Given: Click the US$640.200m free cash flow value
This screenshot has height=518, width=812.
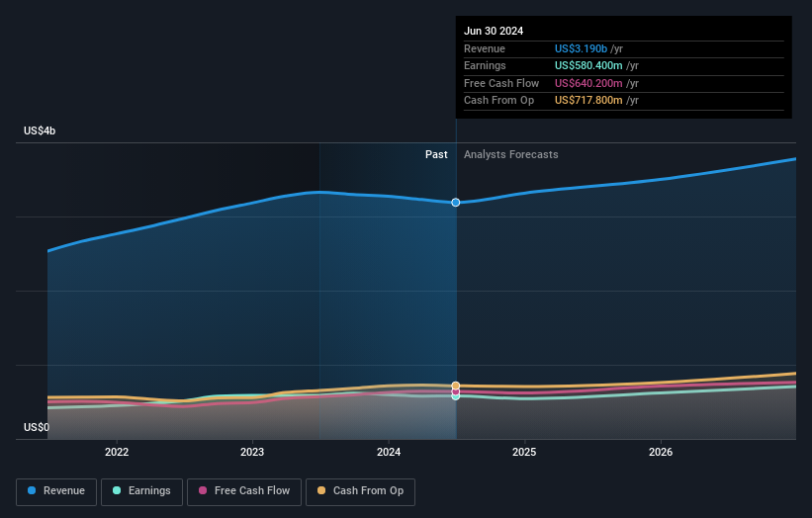Looking at the screenshot, I should 588,83.
